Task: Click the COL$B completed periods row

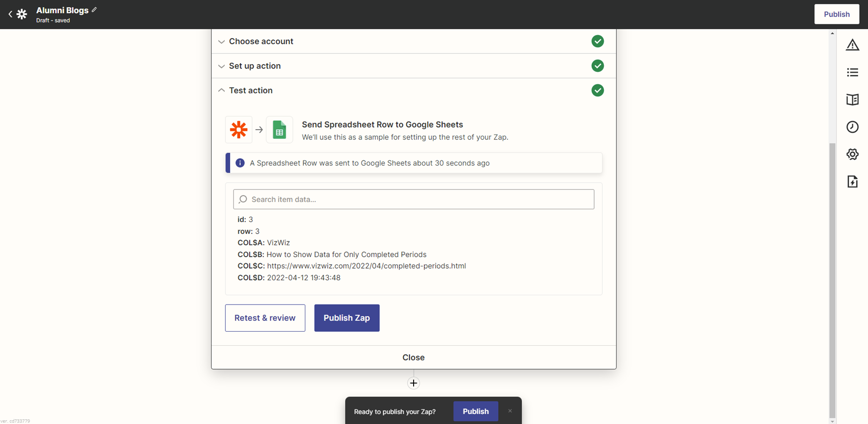Action: click(x=332, y=254)
